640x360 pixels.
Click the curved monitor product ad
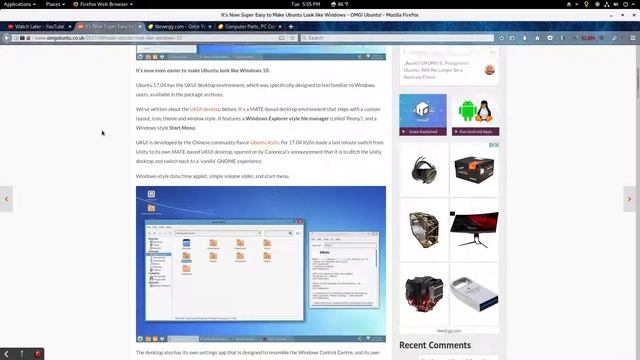(x=474, y=230)
